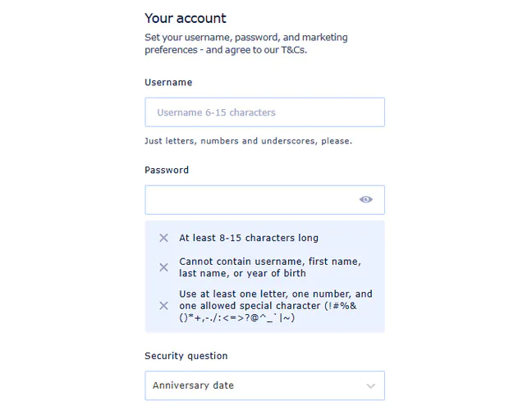Click the X icon beside the username rule
Image resolution: width=532 pixels, height=410 pixels.
[163, 267]
